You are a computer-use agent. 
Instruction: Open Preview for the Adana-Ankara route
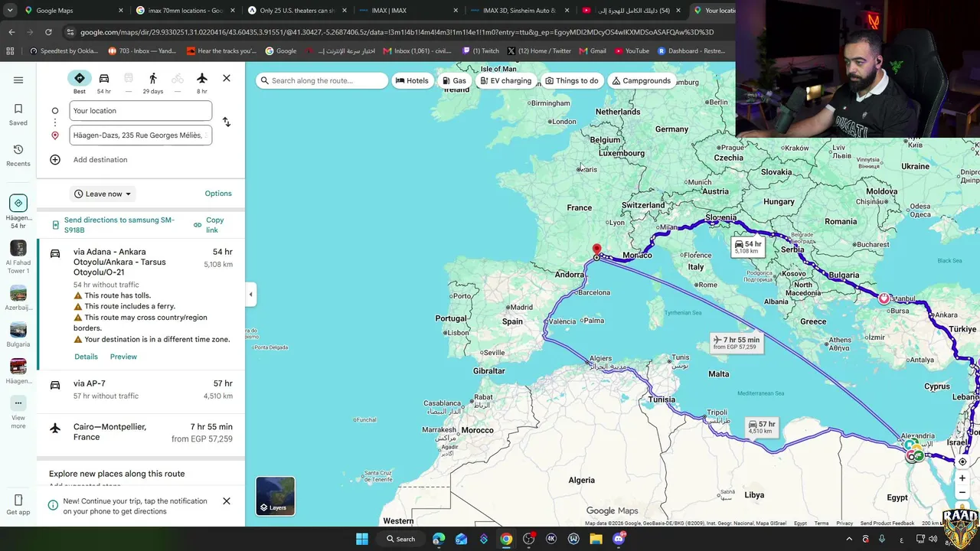click(123, 357)
